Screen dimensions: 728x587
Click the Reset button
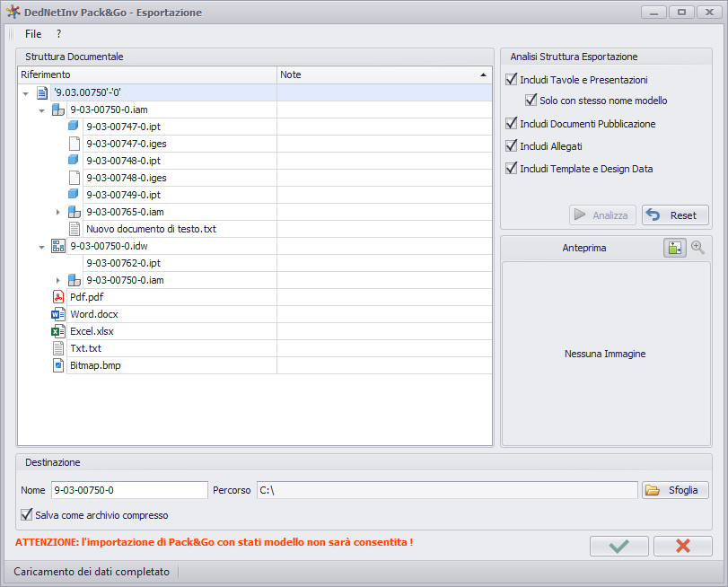click(676, 215)
